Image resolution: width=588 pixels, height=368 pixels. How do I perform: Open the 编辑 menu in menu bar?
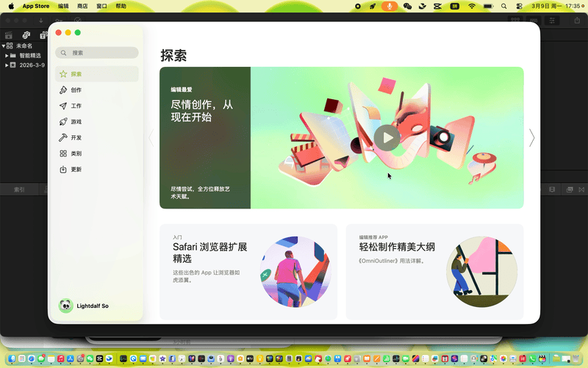coord(63,6)
